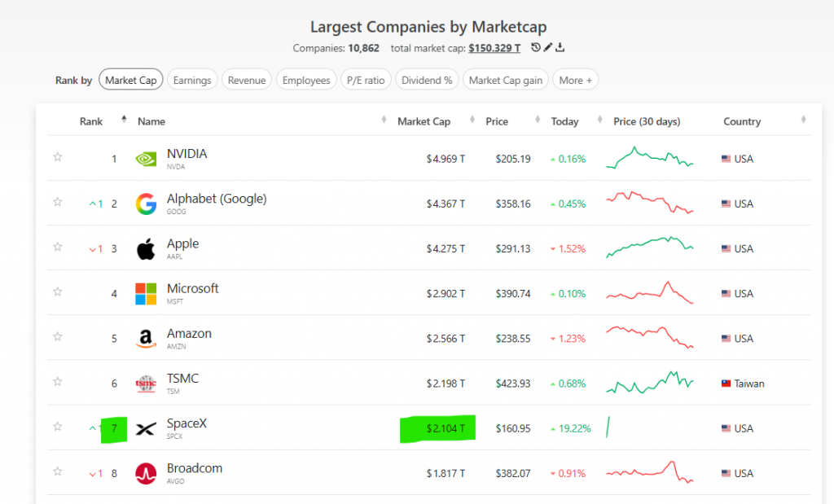Click the NVIDIA logo icon
The height and width of the screenshot is (504, 834).
click(146, 159)
